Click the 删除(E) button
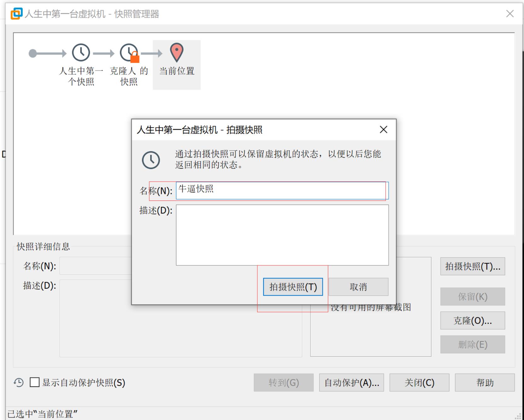 pos(473,344)
